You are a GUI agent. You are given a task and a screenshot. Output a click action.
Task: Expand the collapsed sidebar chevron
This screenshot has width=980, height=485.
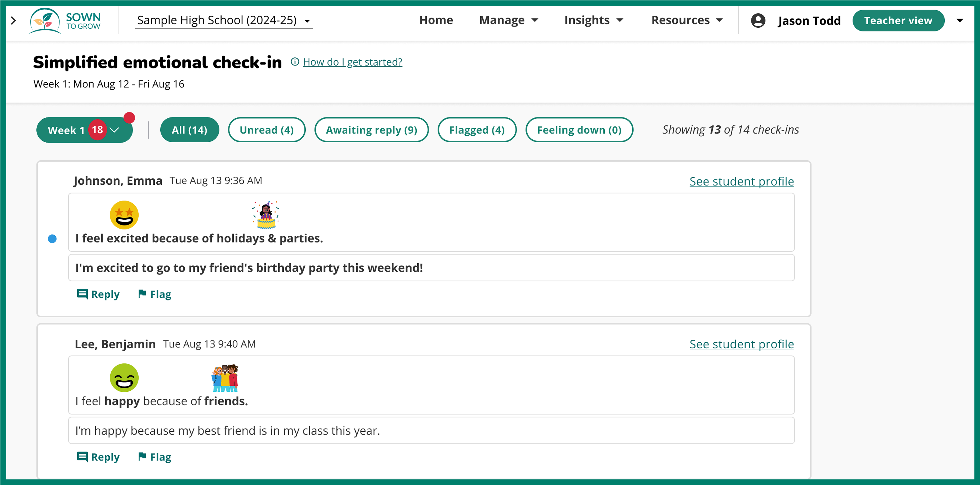coord(14,21)
